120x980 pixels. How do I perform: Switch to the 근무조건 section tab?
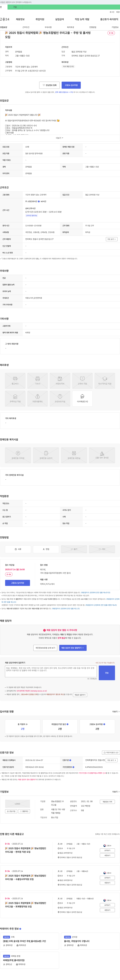coord(26,27)
